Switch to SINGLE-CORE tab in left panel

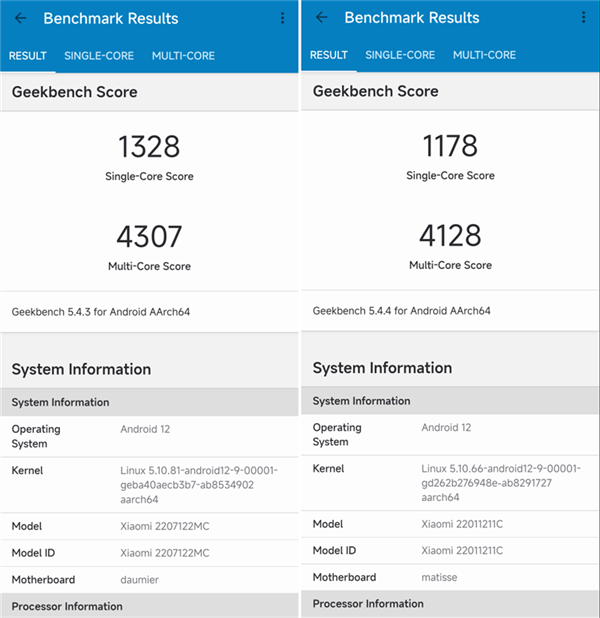coord(99,56)
